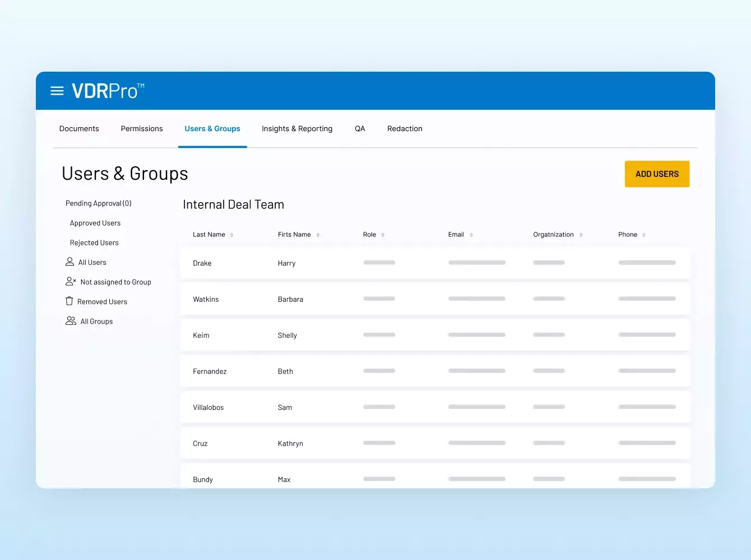The height and width of the screenshot is (560, 751).
Task: Select the Villalobos Sam user row
Action: pos(435,408)
